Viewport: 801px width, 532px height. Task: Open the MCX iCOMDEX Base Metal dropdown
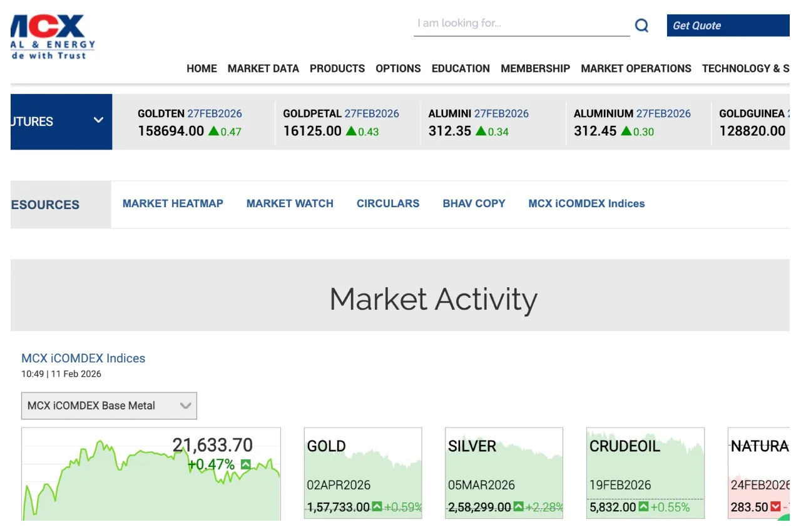click(109, 406)
